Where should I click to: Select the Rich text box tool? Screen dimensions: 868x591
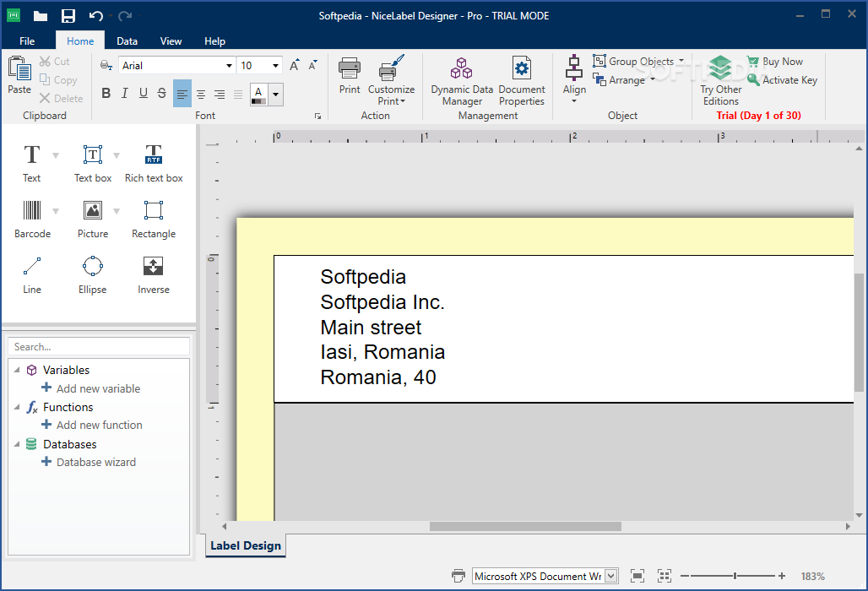[x=154, y=162]
